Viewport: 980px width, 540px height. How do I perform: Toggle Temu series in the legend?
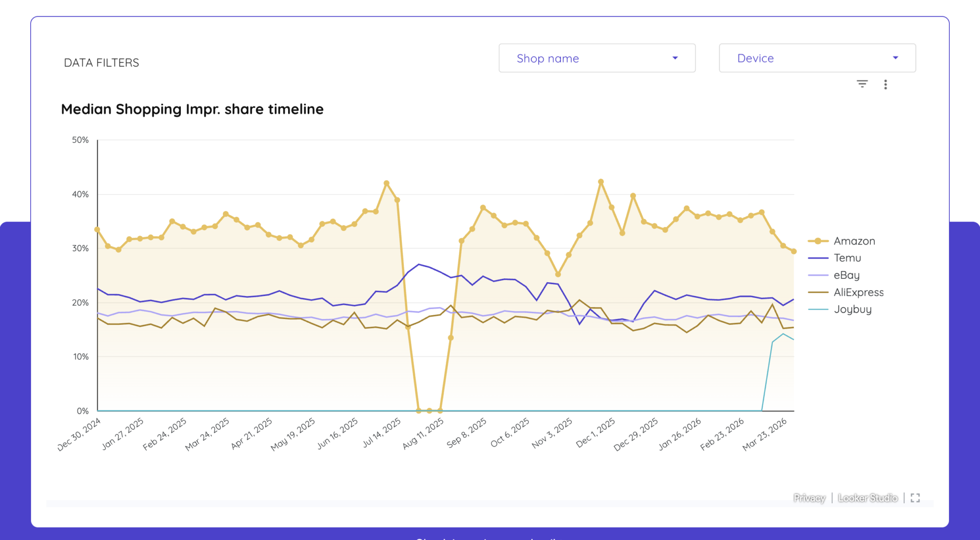click(x=847, y=258)
